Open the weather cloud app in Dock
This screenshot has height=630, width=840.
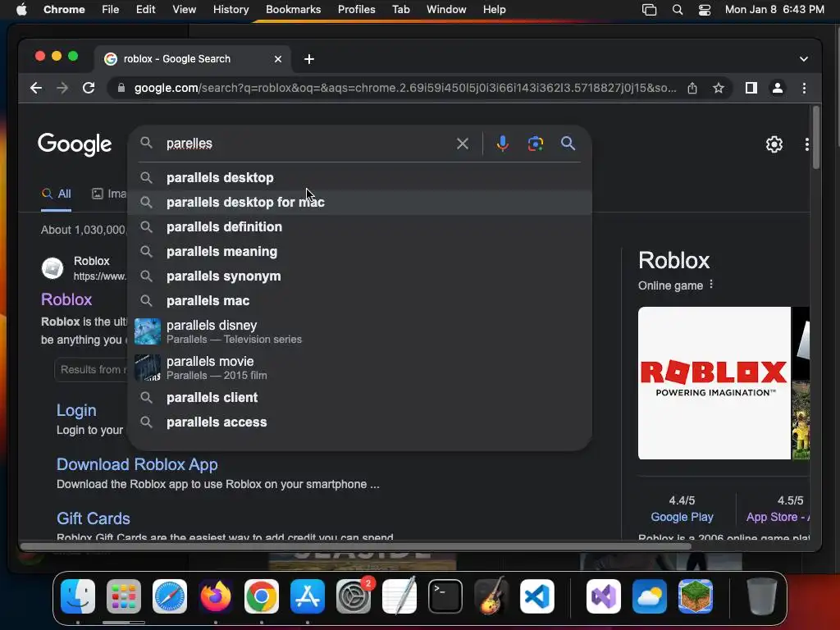650,596
